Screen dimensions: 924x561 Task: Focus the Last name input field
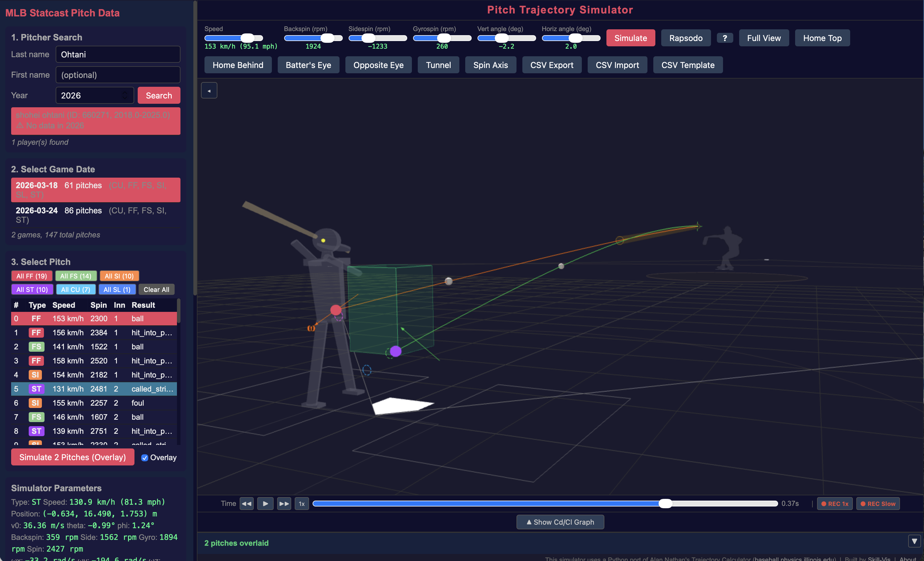118,55
